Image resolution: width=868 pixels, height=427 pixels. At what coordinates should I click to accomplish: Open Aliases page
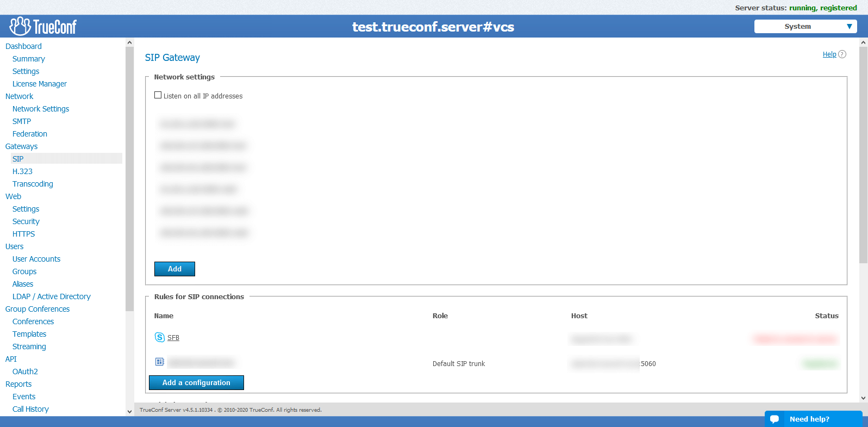(23, 284)
